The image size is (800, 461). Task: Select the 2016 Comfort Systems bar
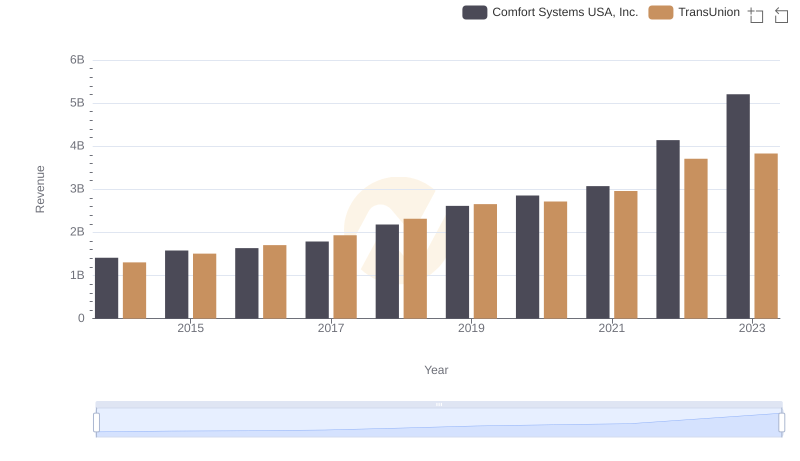tap(247, 283)
